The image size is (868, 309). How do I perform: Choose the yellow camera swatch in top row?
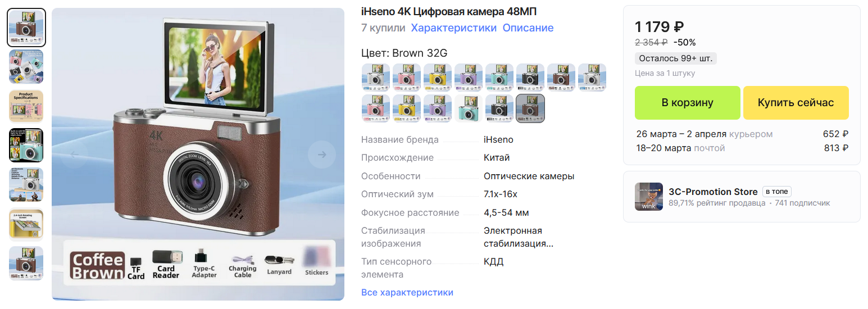click(438, 78)
